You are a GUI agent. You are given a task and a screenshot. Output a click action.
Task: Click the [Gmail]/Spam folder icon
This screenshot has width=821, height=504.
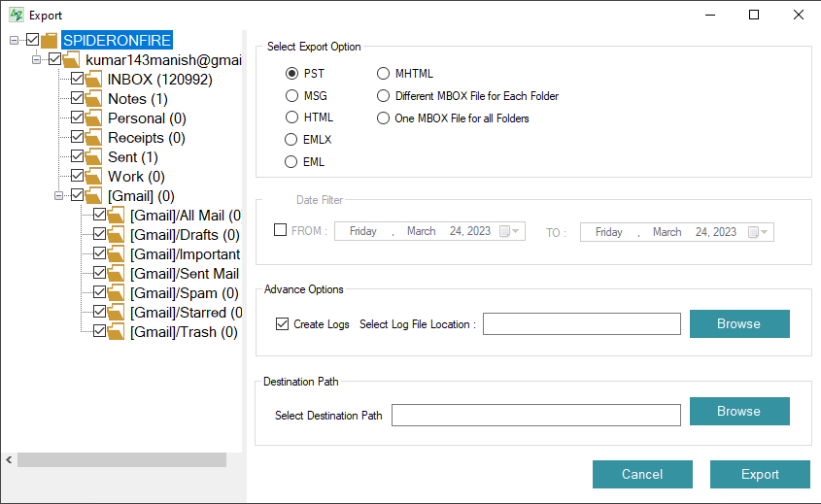pos(117,293)
